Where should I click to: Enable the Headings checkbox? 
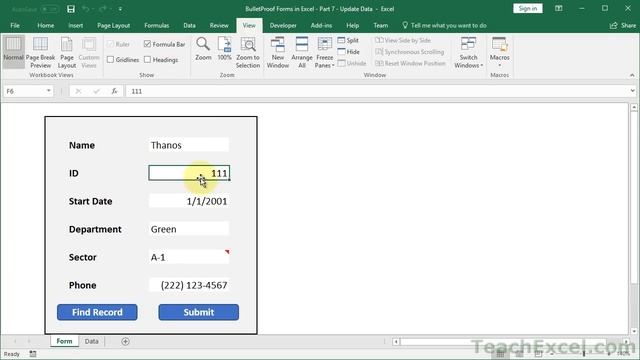pos(147,60)
